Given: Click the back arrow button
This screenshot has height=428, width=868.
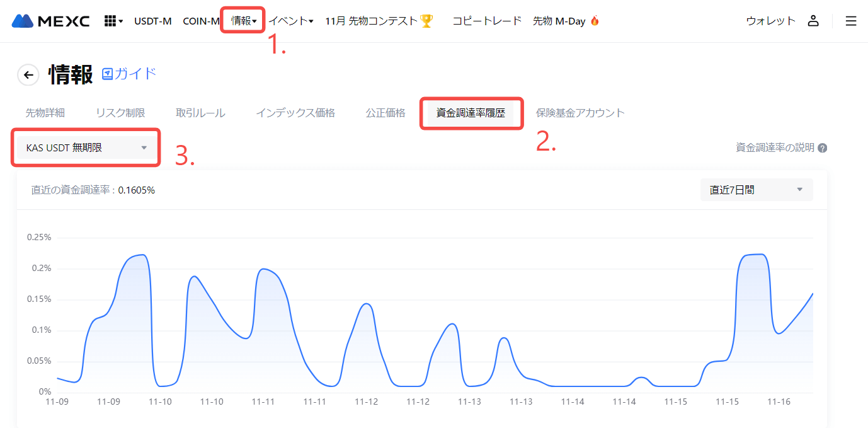Looking at the screenshot, I should coord(28,74).
